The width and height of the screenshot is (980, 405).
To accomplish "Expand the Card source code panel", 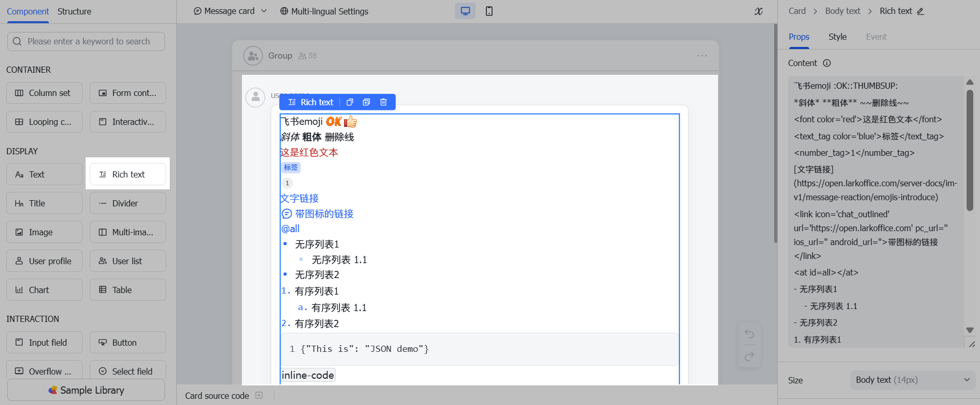I will click(259, 395).
